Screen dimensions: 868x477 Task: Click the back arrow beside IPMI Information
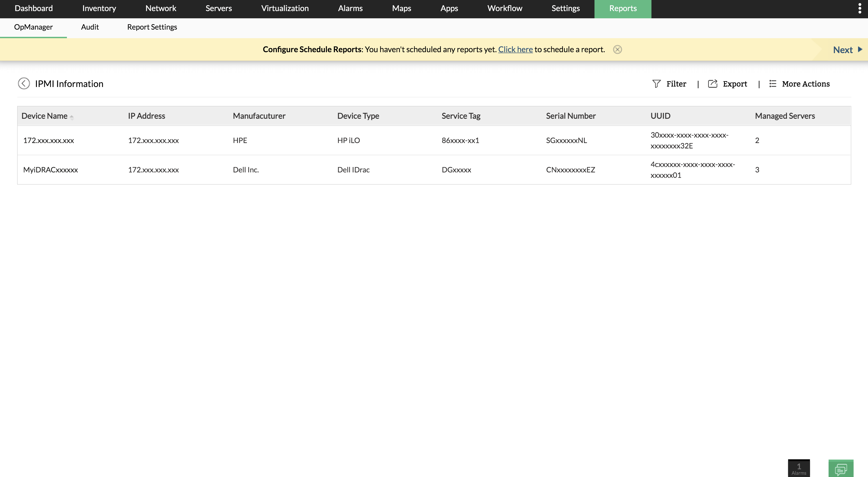(24, 84)
